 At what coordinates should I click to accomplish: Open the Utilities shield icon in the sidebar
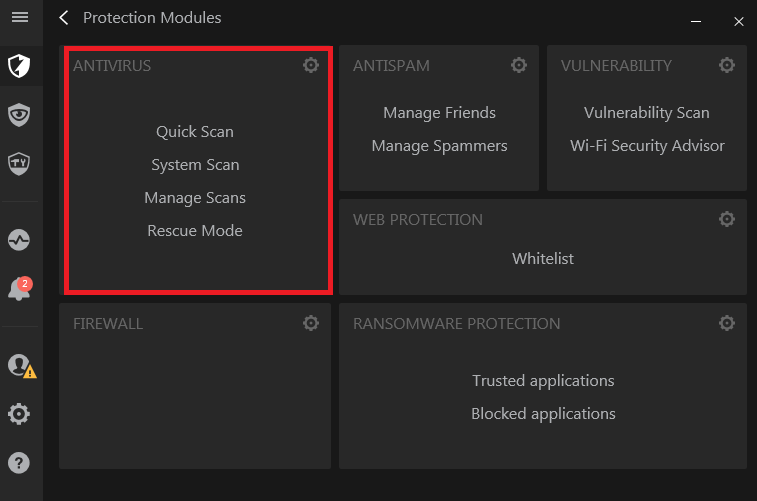(x=20, y=163)
